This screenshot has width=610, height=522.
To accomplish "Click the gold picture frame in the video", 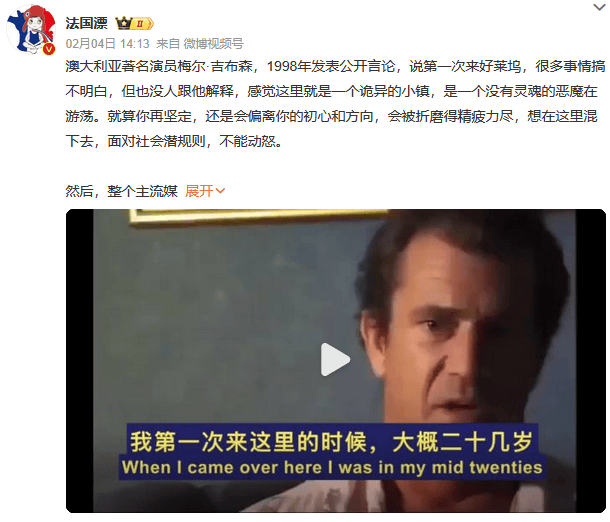I will point(257,217).
